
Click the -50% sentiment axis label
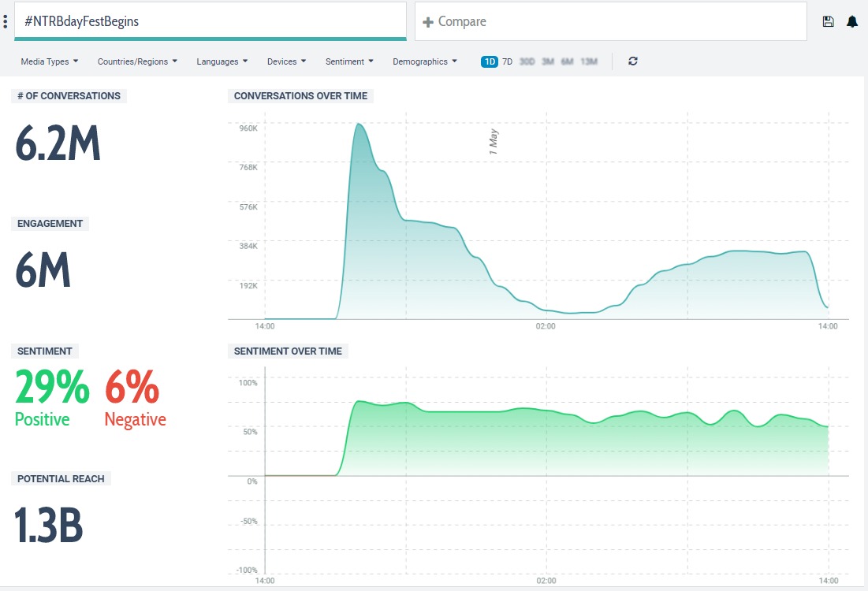[x=249, y=522]
